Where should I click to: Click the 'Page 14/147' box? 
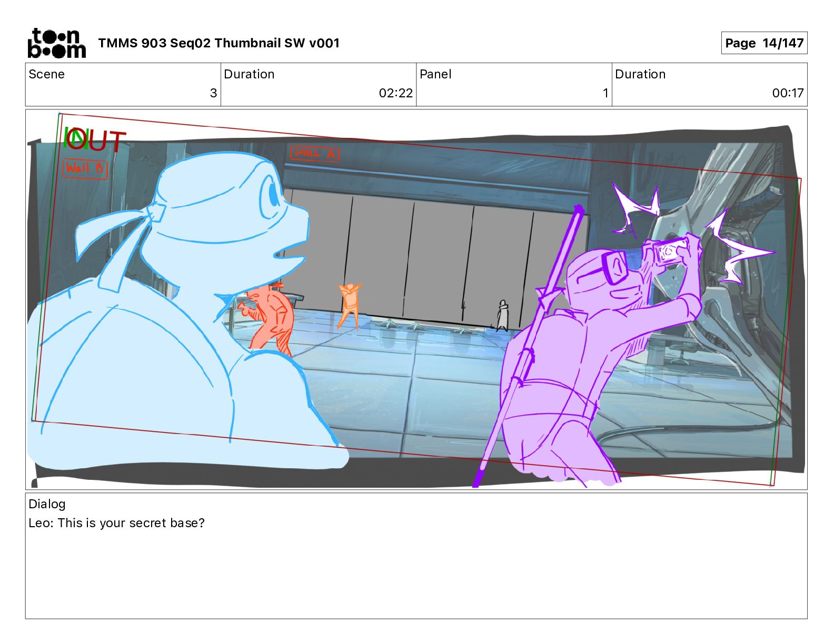(764, 43)
